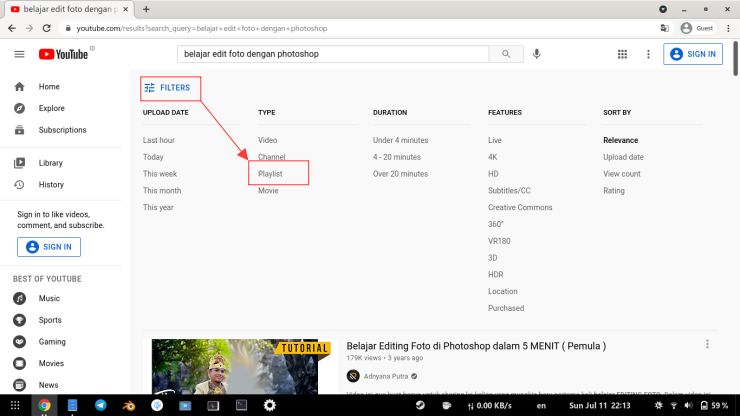Open the YouTube apps grid icon
This screenshot has height=416, width=740.
(x=622, y=54)
